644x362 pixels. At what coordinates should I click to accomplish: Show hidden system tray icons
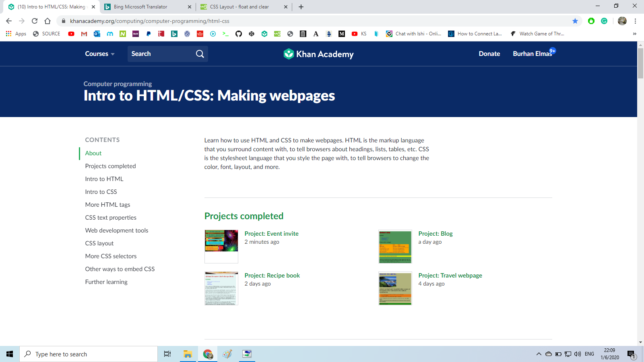(539, 354)
